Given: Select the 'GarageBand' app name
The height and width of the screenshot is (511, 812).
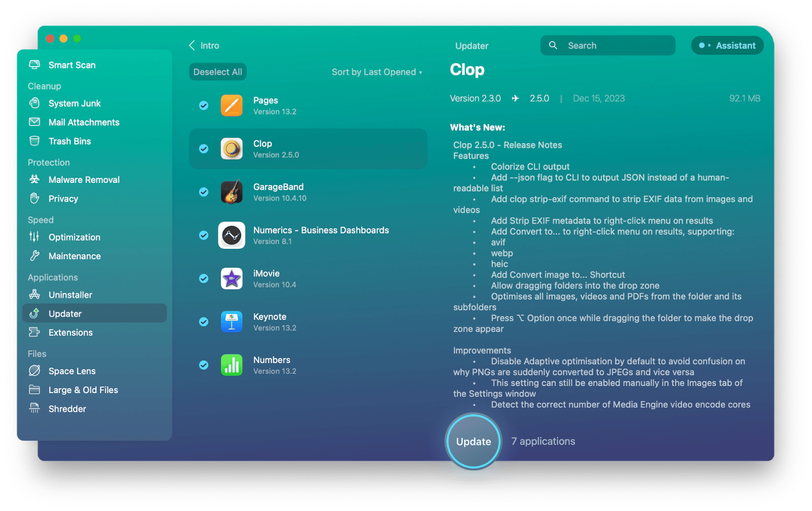Looking at the screenshot, I should 278,187.
